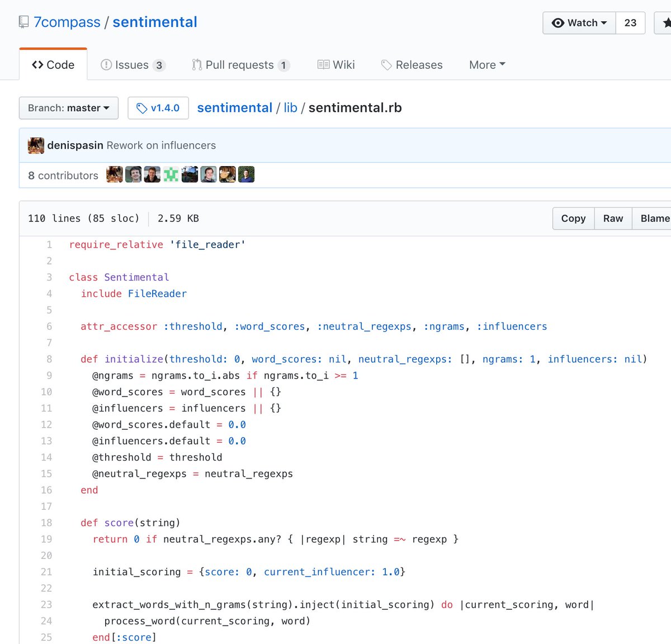Click class name Sentimental on line 3
The height and width of the screenshot is (644, 671).
[x=136, y=277]
